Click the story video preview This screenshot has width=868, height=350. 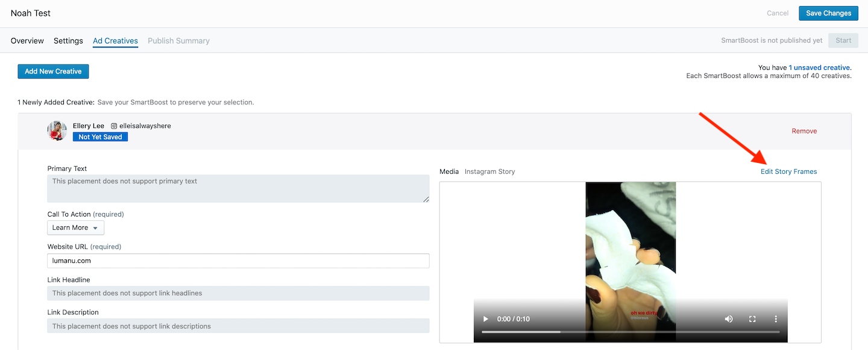631,262
